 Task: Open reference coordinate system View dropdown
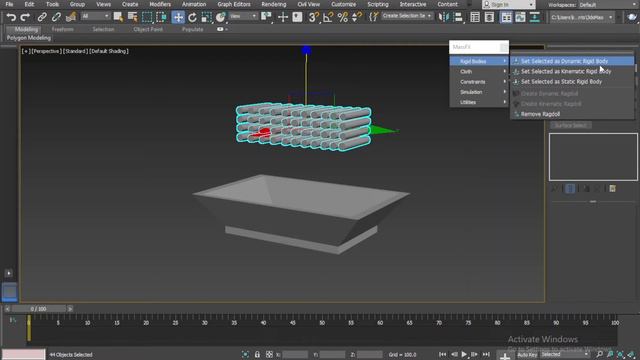pos(243,16)
